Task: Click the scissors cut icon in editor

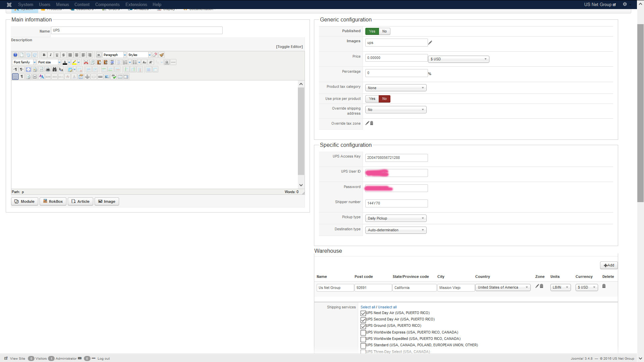Action: pyautogui.click(x=86, y=62)
